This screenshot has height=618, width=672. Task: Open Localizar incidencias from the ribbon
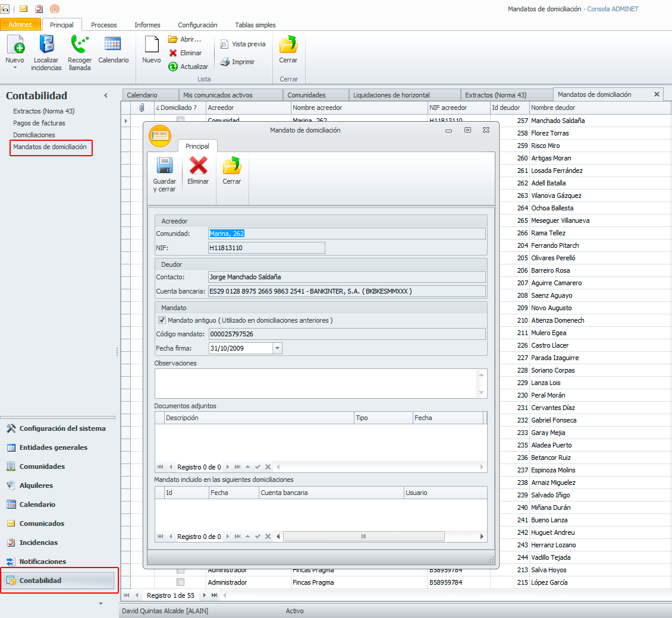coord(46,45)
